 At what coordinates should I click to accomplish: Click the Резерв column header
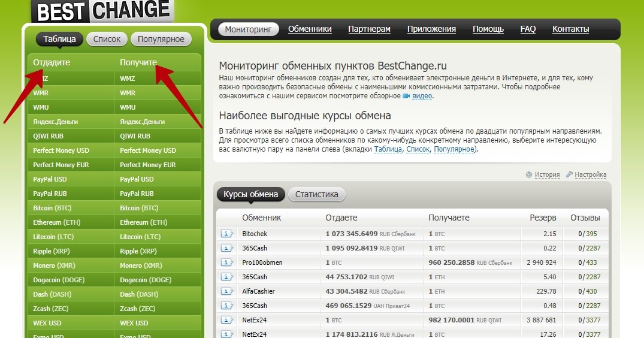[x=543, y=218]
